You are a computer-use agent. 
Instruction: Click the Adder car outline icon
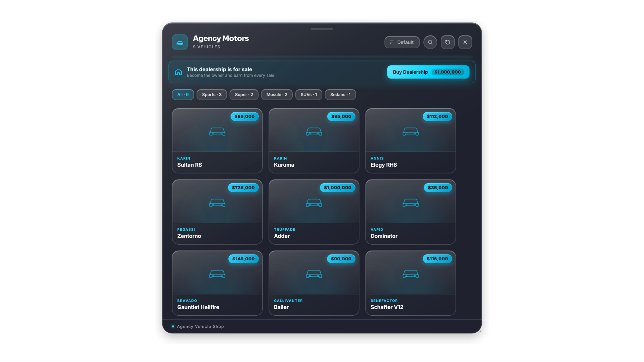pos(314,203)
